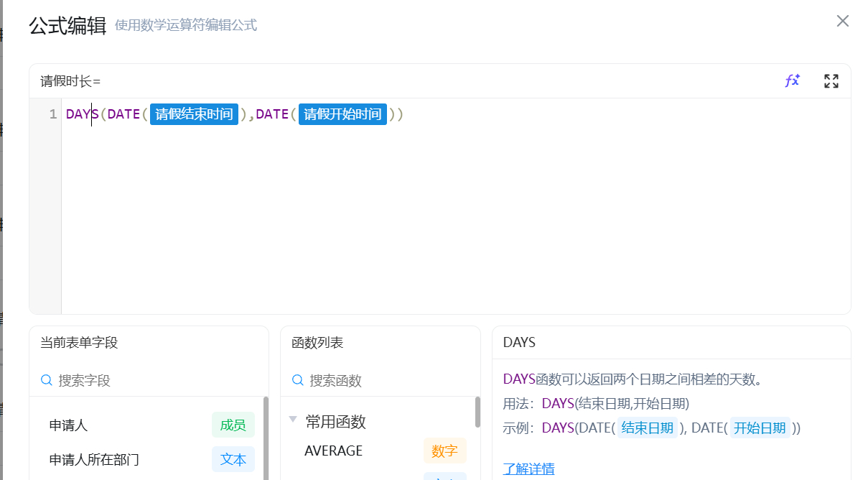868x480 pixels.
Task: Close the formula editor dialog
Action: (x=842, y=21)
